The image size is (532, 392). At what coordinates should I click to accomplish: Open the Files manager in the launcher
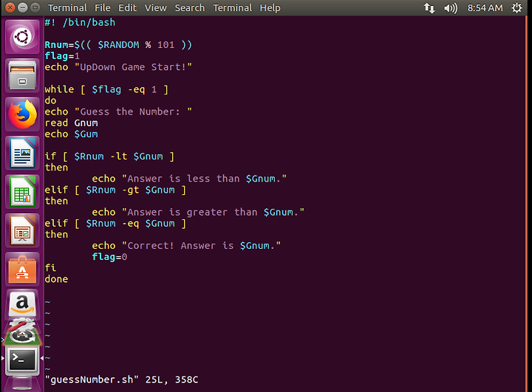(x=22, y=75)
